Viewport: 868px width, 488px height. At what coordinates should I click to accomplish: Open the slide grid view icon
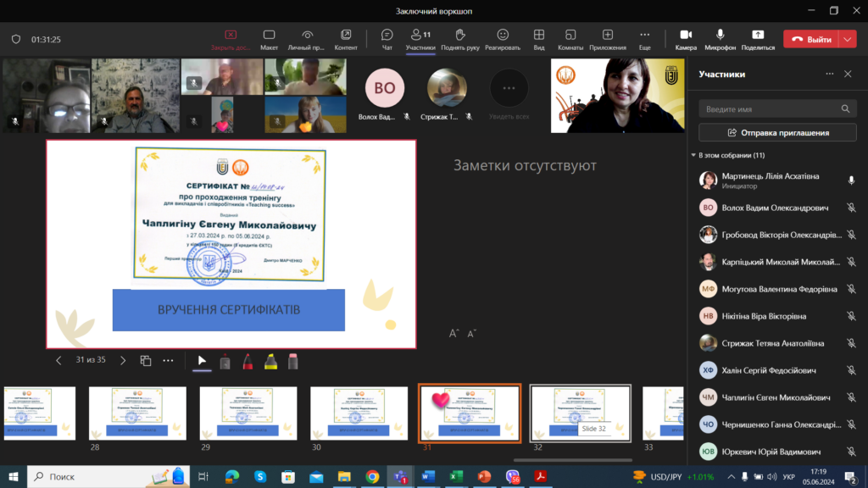pos(146,360)
